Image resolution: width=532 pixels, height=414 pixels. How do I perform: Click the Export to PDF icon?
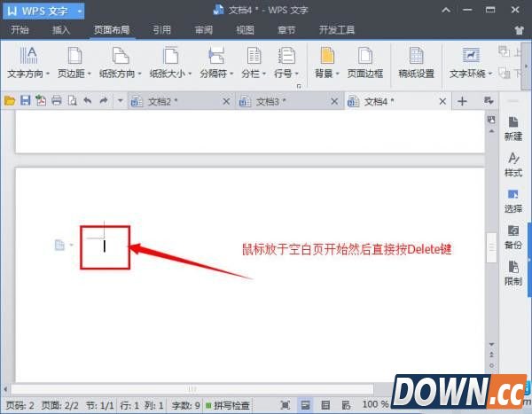[41, 101]
